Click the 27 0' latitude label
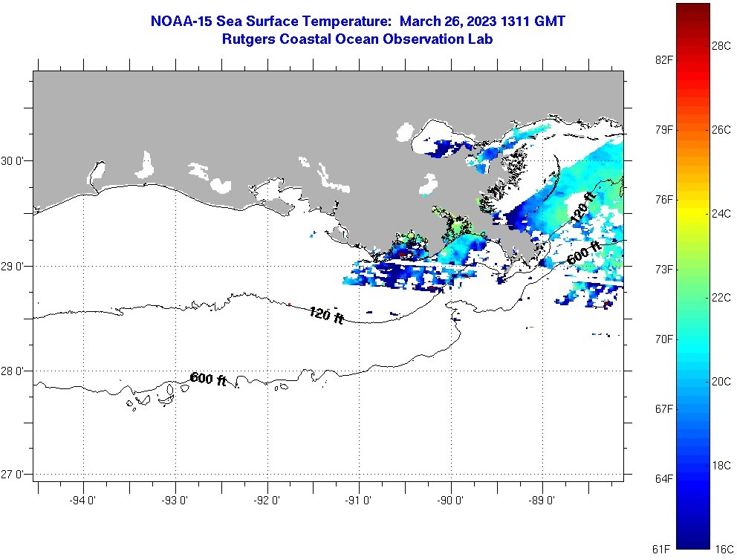 click(10, 475)
